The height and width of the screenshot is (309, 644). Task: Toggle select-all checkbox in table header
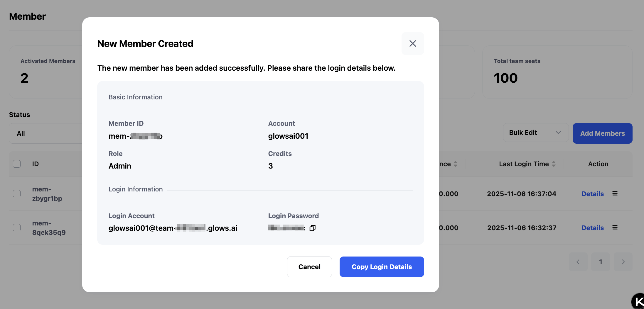[17, 164]
